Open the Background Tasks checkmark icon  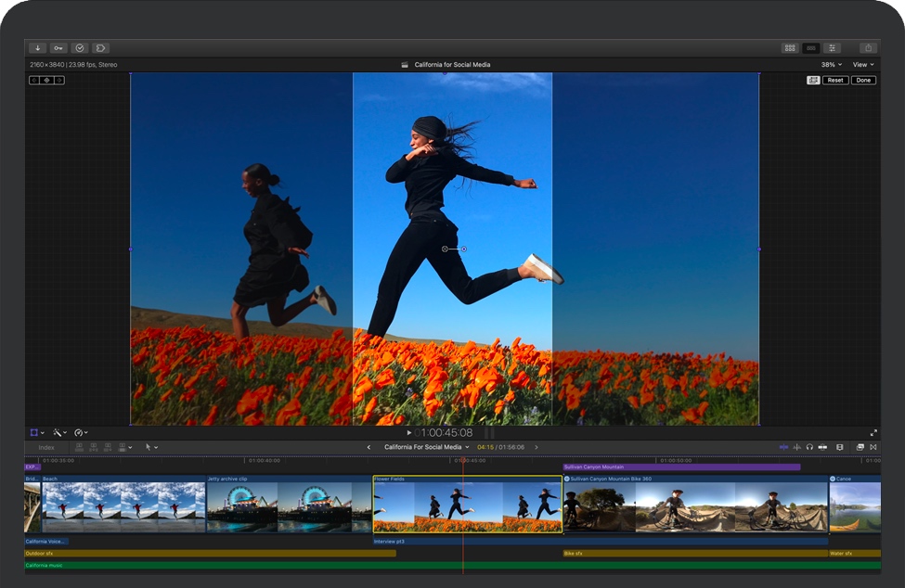click(80, 47)
